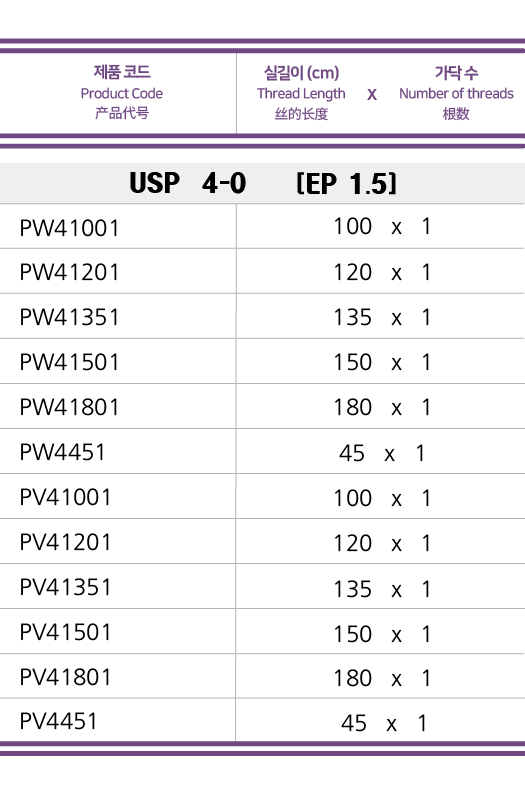Select product code PW41001
525x800 pixels.
69,228
